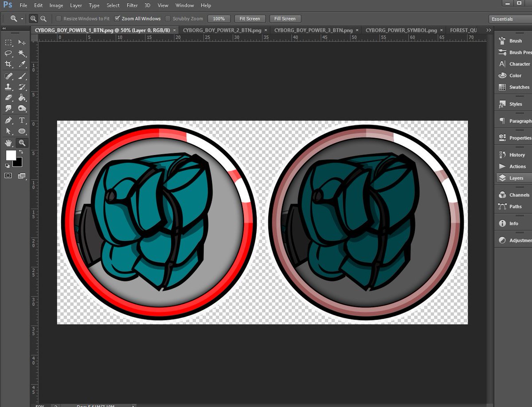
Task: Select the Magic Wand tool
Action: tap(22, 53)
